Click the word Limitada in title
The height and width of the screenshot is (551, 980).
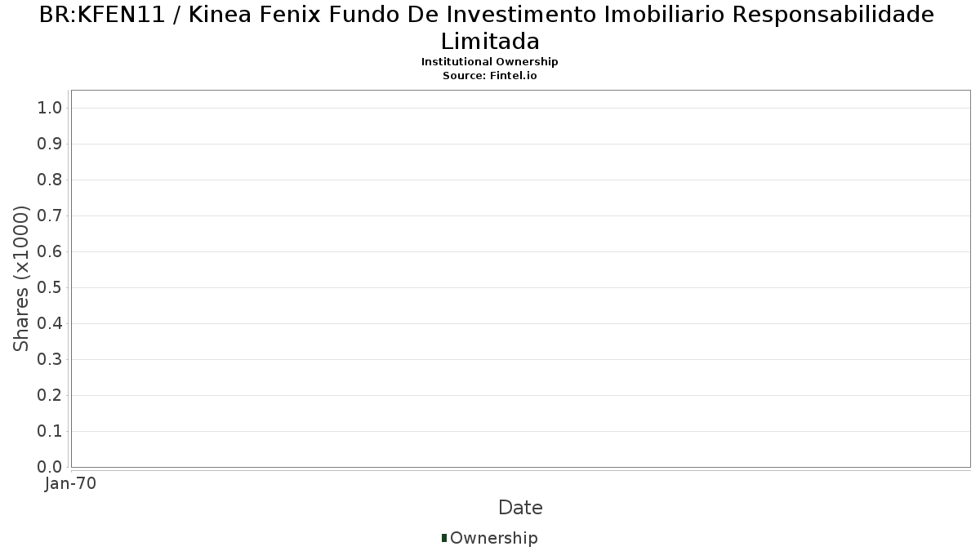tap(490, 41)
